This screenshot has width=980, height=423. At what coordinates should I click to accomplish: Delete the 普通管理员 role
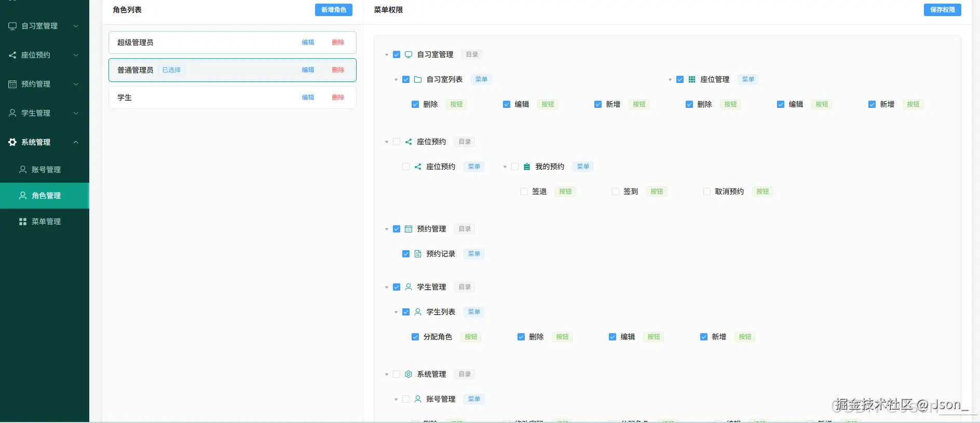338,70
